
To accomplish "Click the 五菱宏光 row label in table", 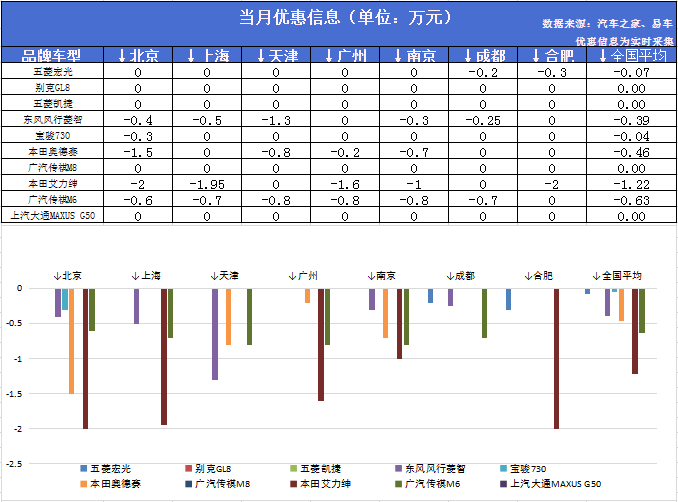I will point(52,71).
